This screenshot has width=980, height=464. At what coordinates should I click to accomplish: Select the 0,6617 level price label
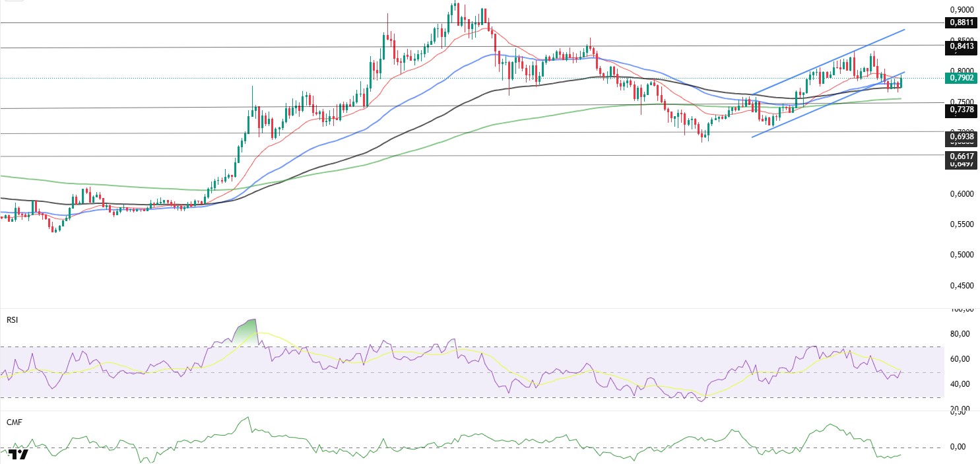pos(962,155)
